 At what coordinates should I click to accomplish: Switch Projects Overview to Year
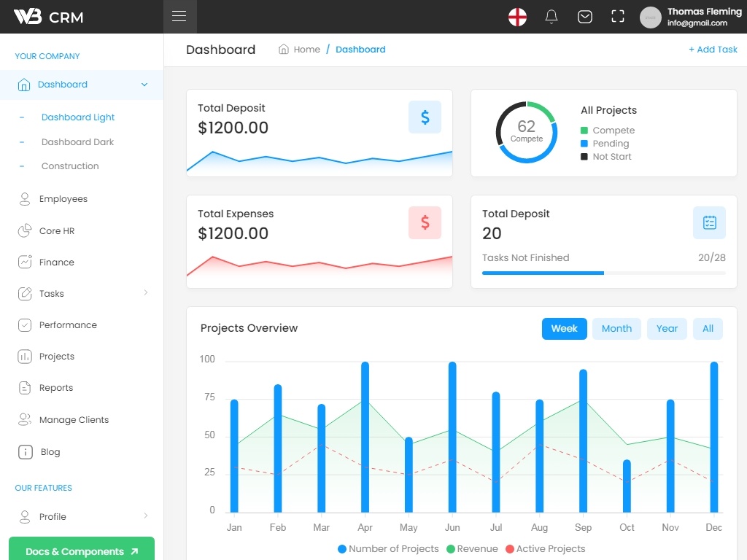click(667, 329)
